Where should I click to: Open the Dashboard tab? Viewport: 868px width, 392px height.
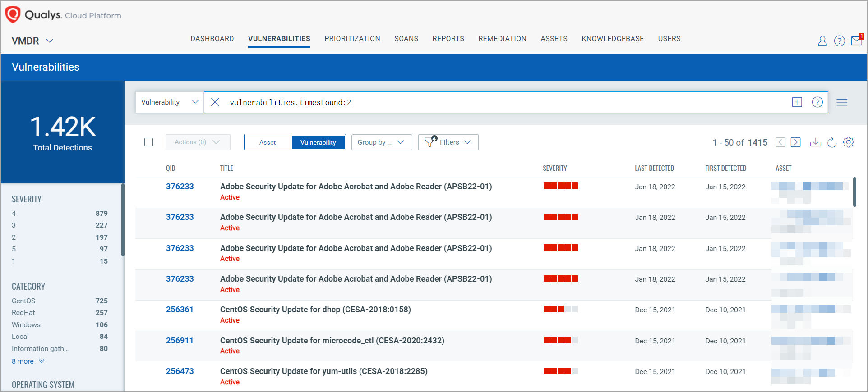click(x=212, y=39)
